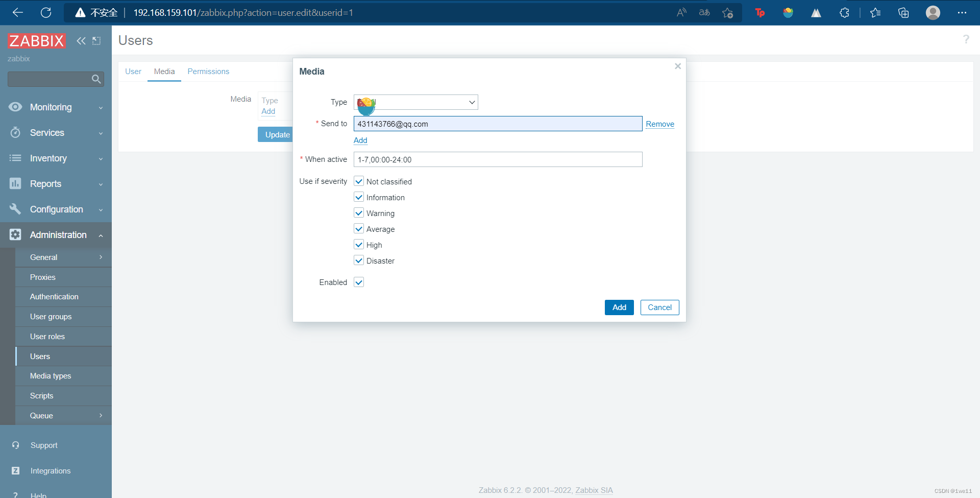Open User groups page
The height and width of the screenshot is (498, 980).
[x=63, y=317]
